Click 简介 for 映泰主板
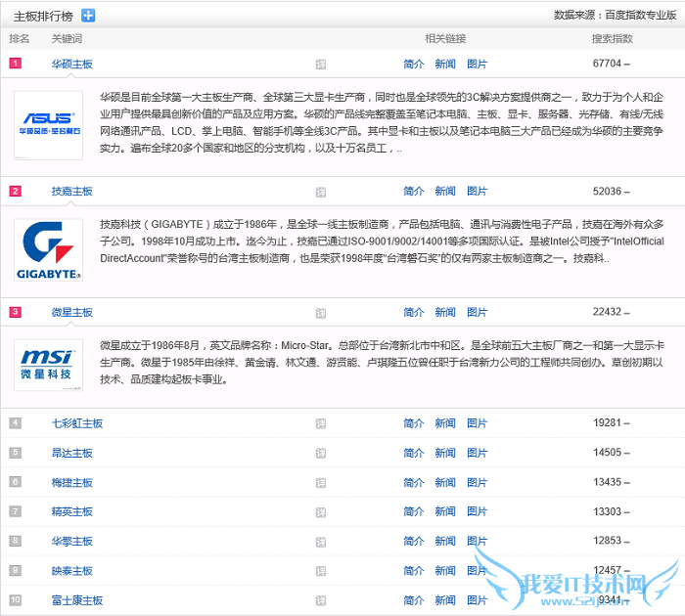Viewport: 685px width, 616px height. 414,571
